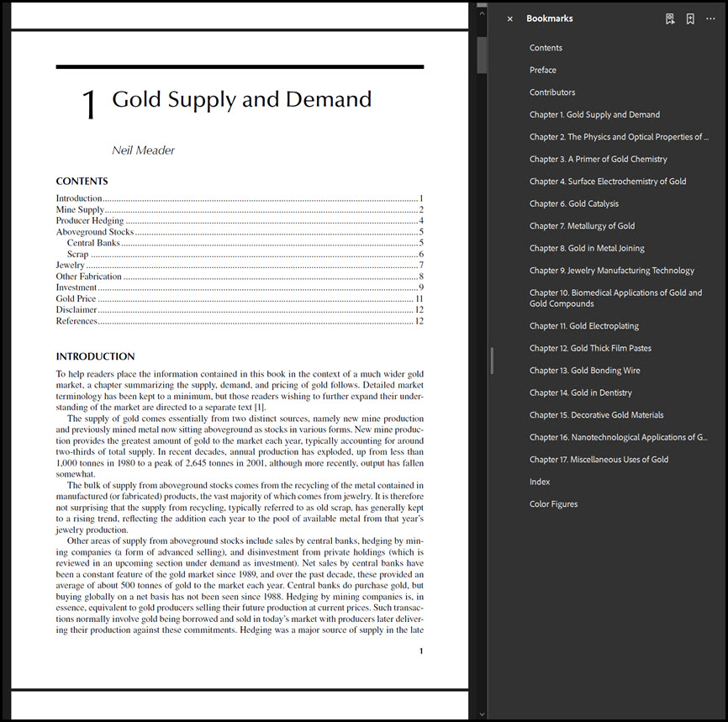This screenshot has width=728, height=722.
Task: Open the Contributors bookmark
Action: [552, 92]
